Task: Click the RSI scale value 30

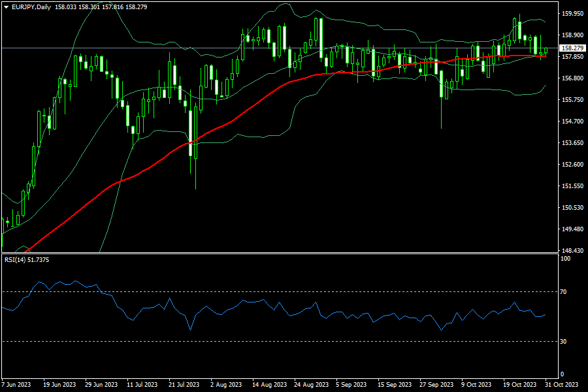Action: coord(563,341)
